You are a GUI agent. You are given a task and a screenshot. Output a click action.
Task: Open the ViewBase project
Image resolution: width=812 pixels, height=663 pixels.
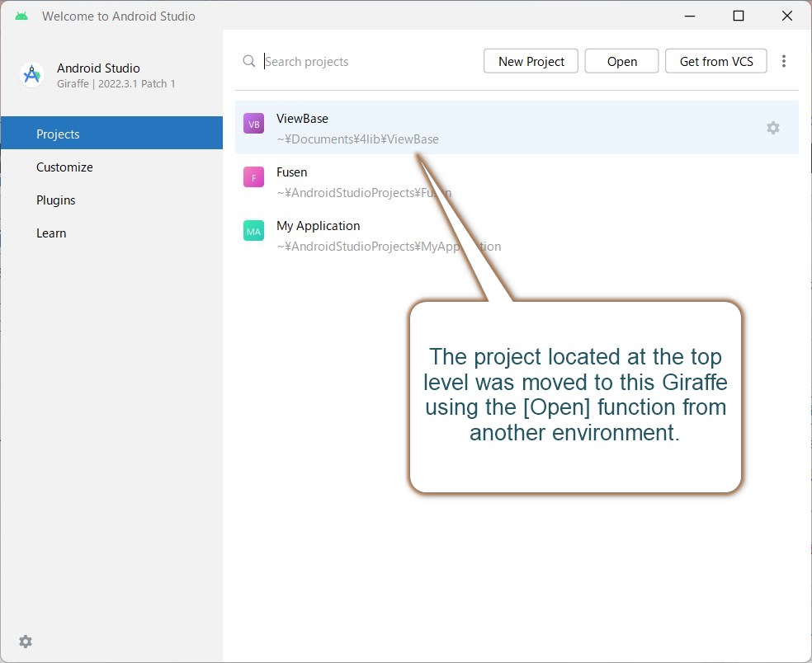pyautogui.click(x=517, y=127)
